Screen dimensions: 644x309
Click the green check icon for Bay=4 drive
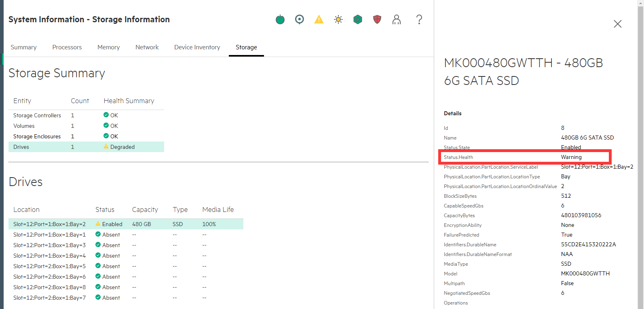(x=98, y=255)
